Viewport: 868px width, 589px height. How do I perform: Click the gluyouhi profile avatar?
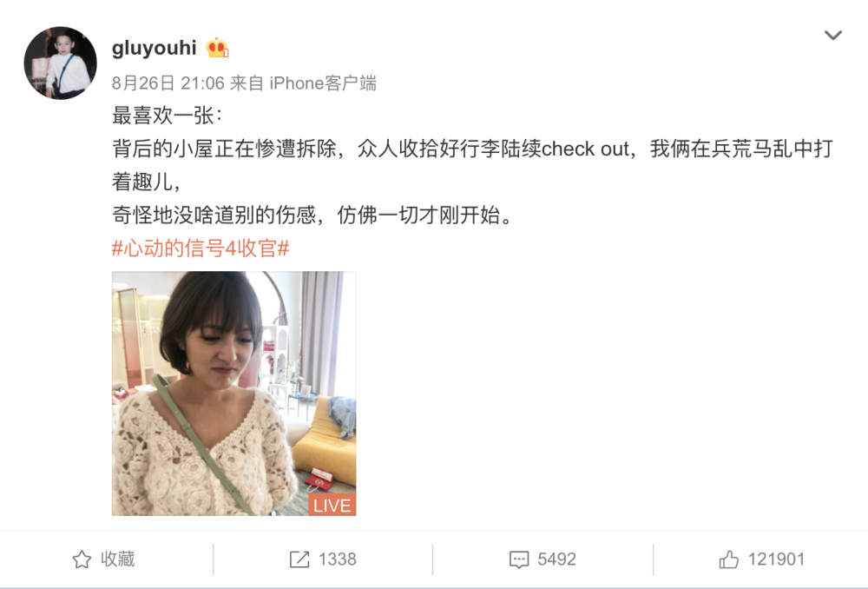61,63
